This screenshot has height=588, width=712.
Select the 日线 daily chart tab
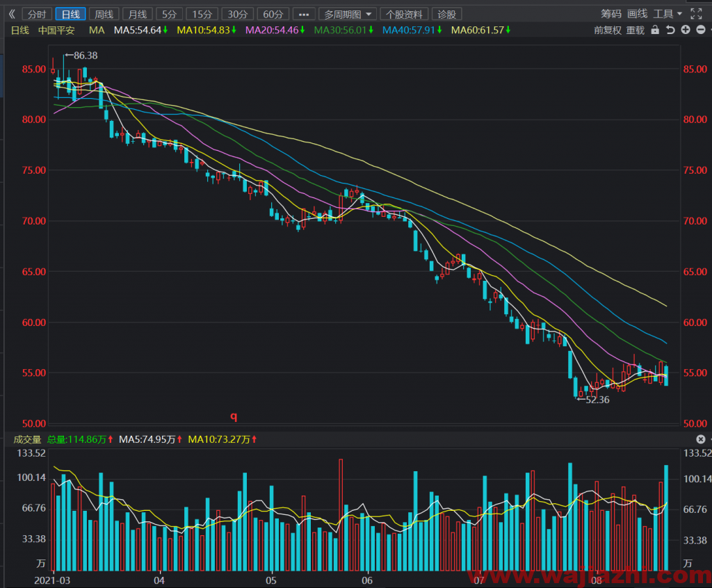pyautogui.click(x=70, y=14)
